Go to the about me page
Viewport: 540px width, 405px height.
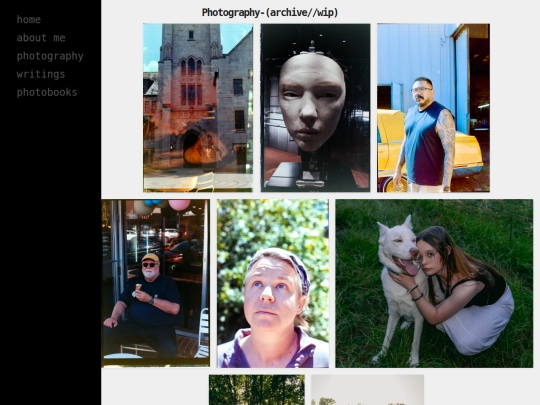tap(41, 38)
